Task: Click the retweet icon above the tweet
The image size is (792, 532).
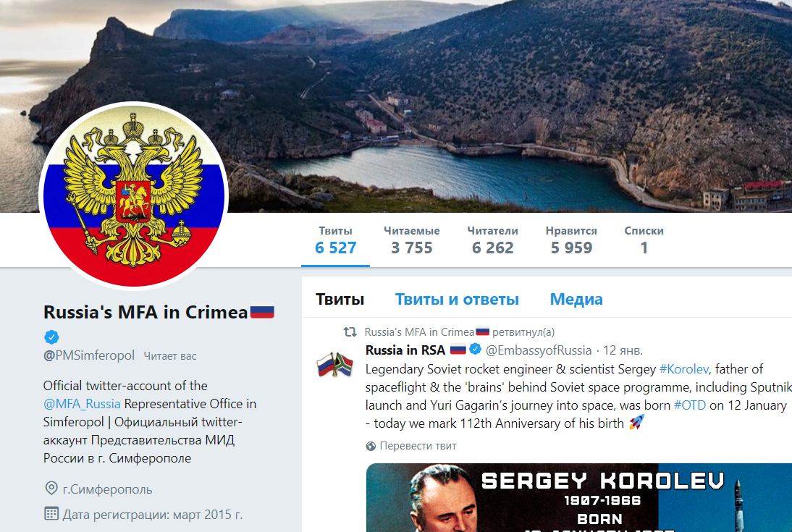Action: pos(350,332)
